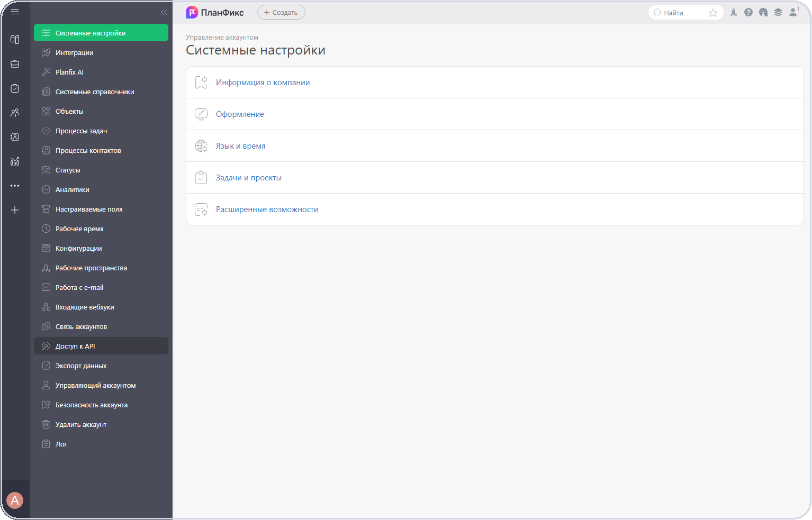Open the projects icon in the left rail
The height and width of the screenshot is (520, 812).
15,64
